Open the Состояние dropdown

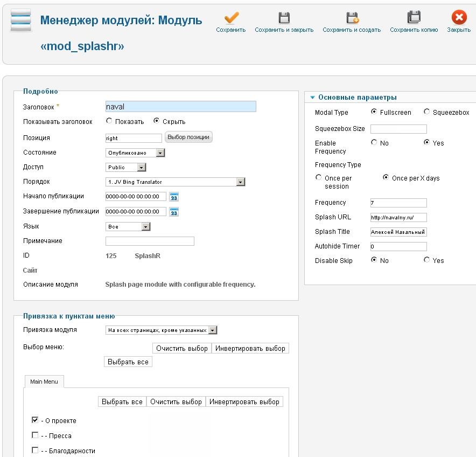coord(160,153)
